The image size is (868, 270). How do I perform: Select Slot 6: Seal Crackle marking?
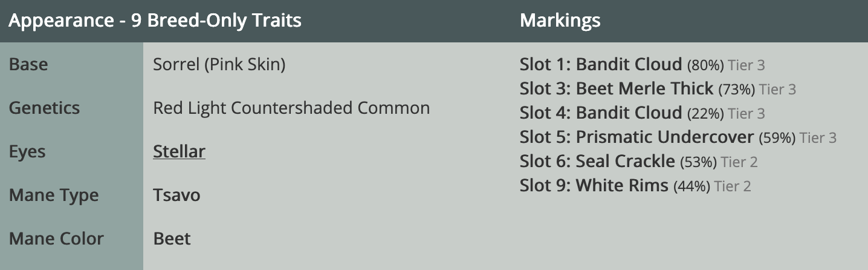[638, 161]
